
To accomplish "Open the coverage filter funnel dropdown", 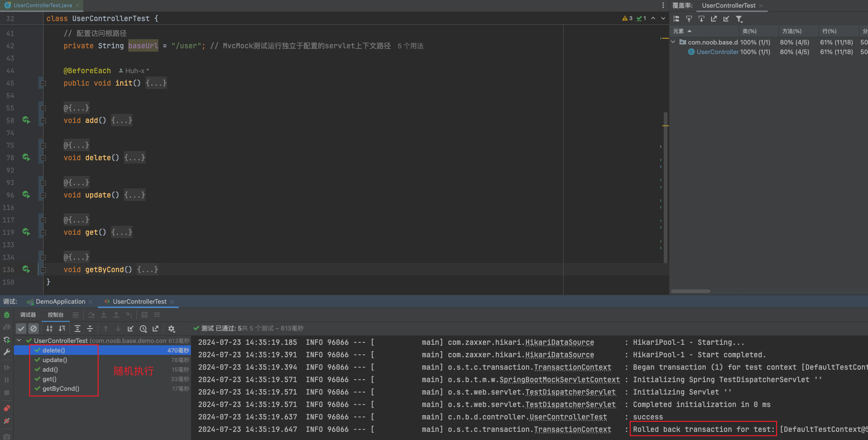I will pyautogui.click(x=739, y=19).
